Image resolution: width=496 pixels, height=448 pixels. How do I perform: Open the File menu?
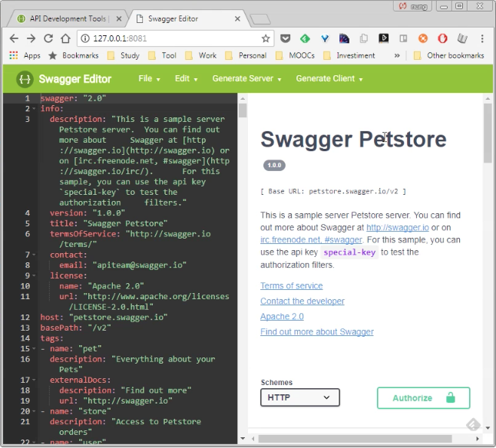[149, 79]
